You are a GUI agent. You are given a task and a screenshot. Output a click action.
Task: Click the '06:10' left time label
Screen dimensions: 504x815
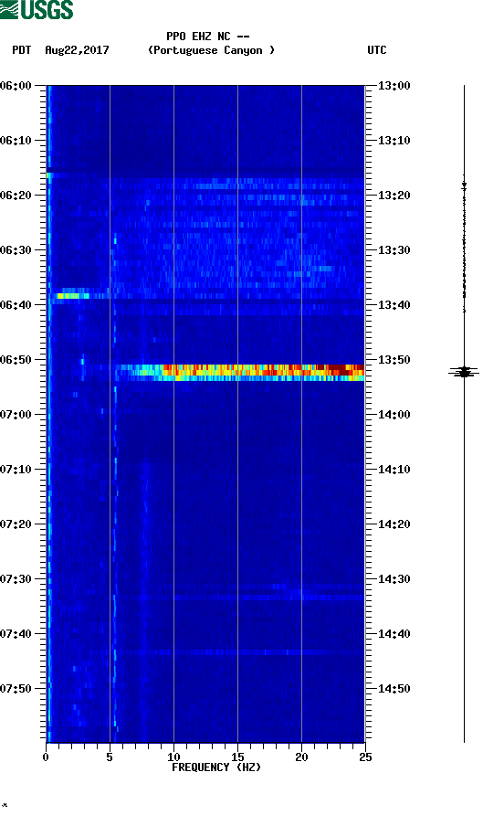(x=16, y=141)
